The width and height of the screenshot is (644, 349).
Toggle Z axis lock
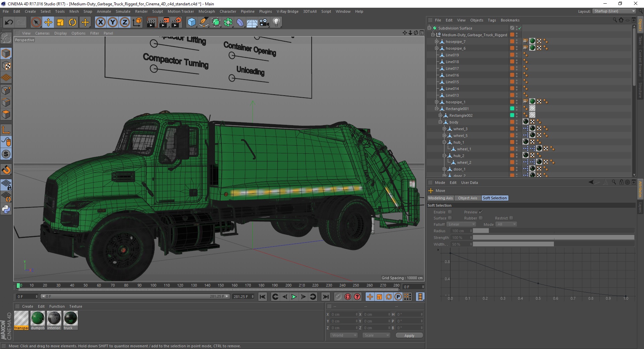(125, 22)
